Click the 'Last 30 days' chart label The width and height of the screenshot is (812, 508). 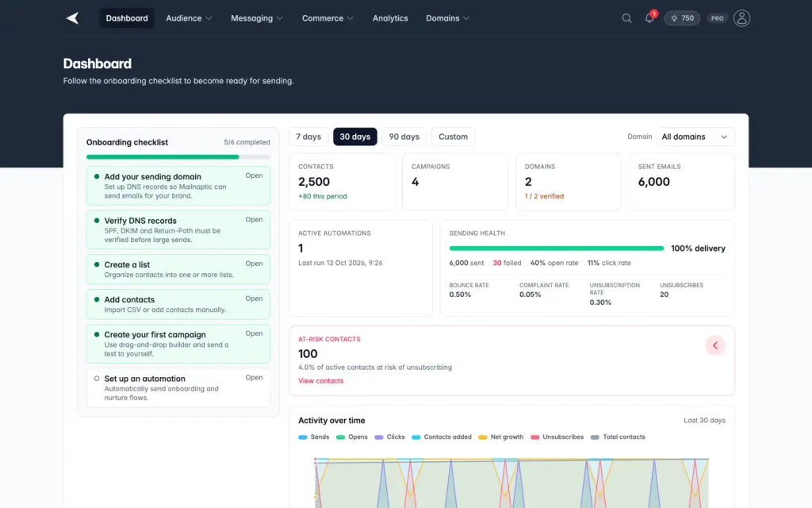pos(704,421)
